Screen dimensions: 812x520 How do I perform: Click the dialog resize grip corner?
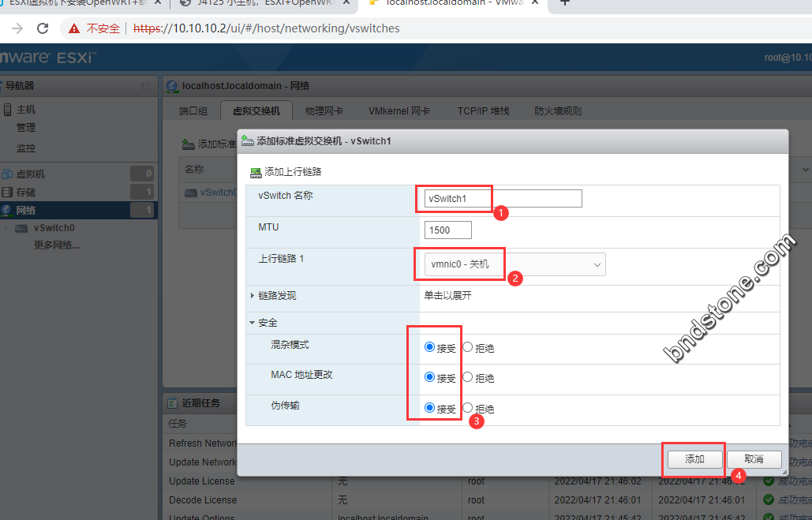(784, 471)
